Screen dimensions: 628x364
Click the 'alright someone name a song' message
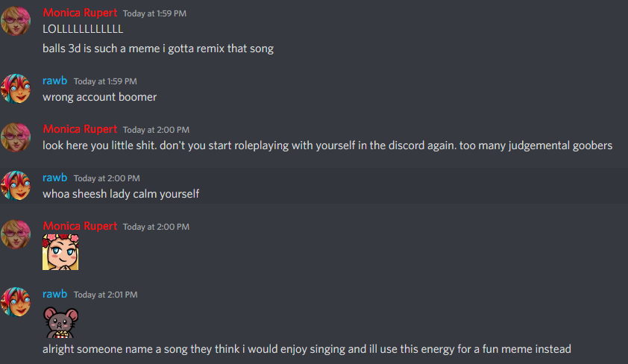[x=307, y=349]
